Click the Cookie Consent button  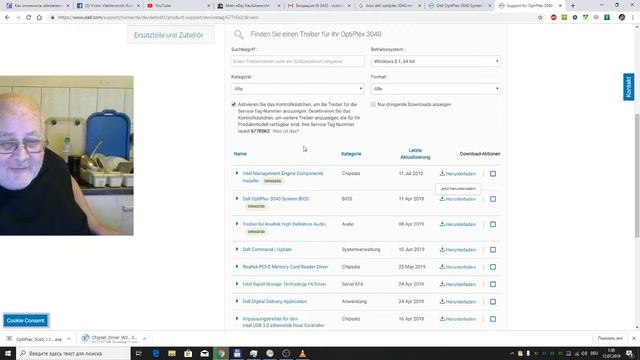[25, 321]
